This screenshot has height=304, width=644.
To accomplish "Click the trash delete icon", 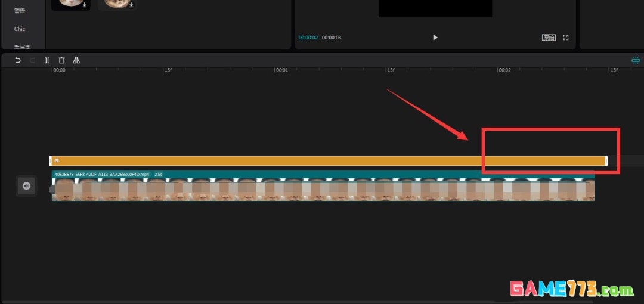I will coord(61,60).
